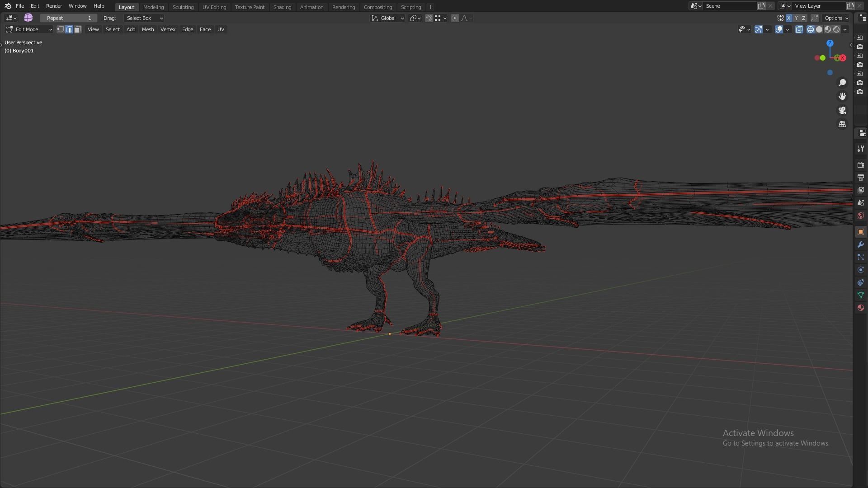Screen dimensions: 868x488
Task: Toggle X-ray mode
Action: click(799, 29)
